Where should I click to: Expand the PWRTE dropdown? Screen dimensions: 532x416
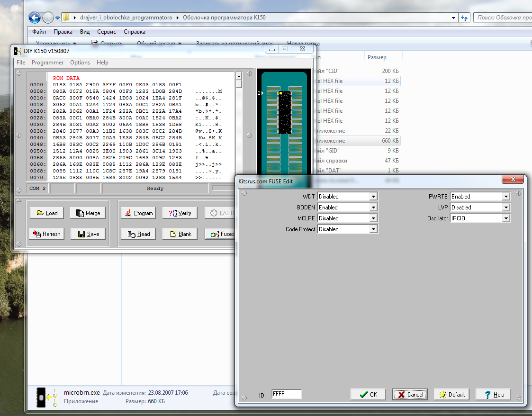pos(506,197)
